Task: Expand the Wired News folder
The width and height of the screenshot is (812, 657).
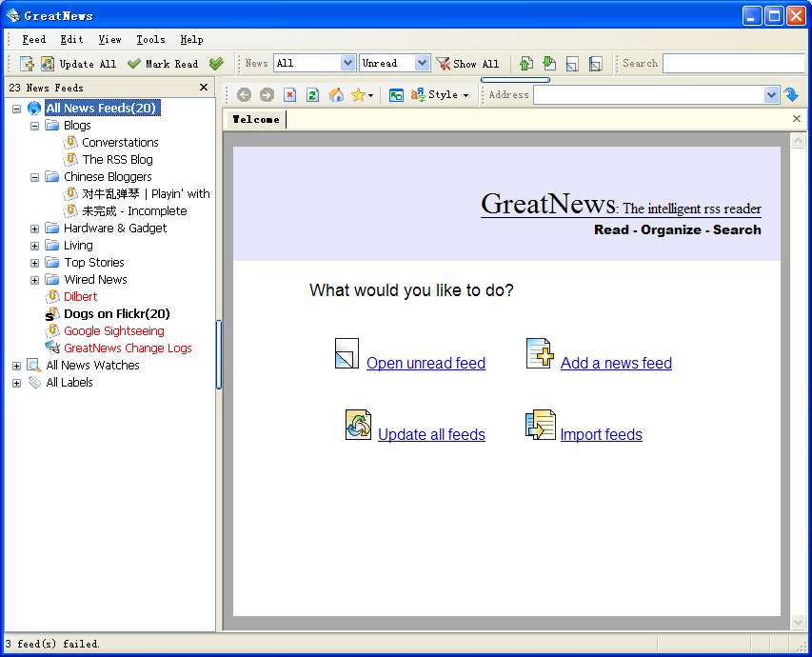Action: click(x=34, y=280)
